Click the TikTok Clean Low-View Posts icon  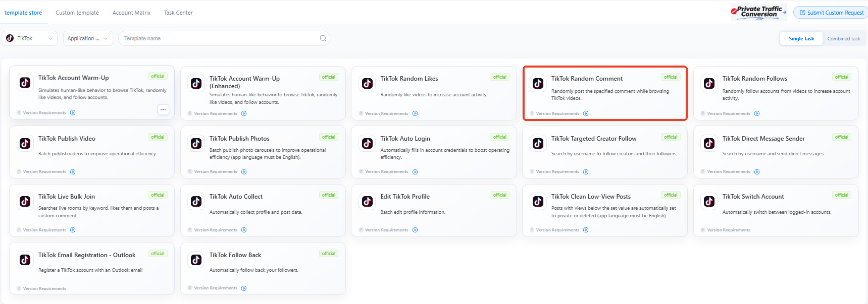538,201
